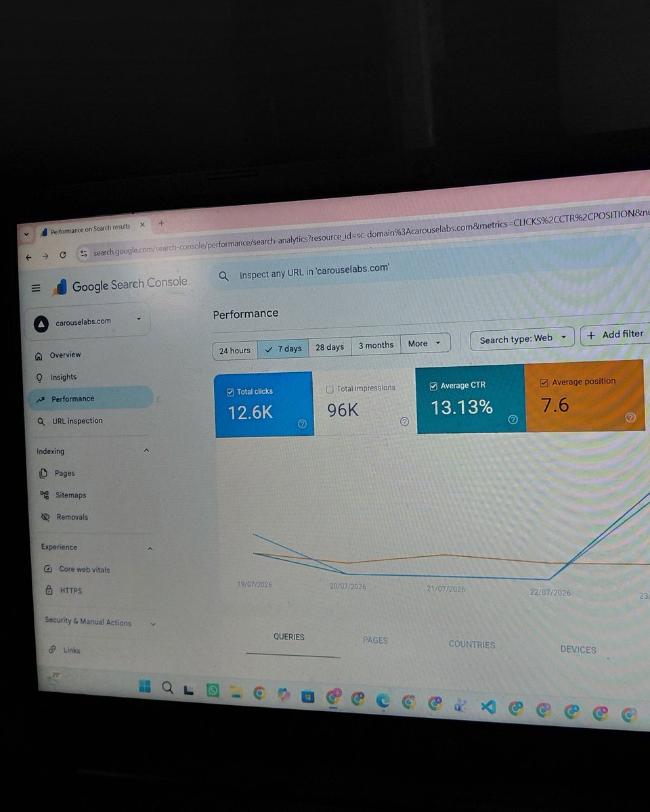Click the Core web vitals gauge icon

47,569
